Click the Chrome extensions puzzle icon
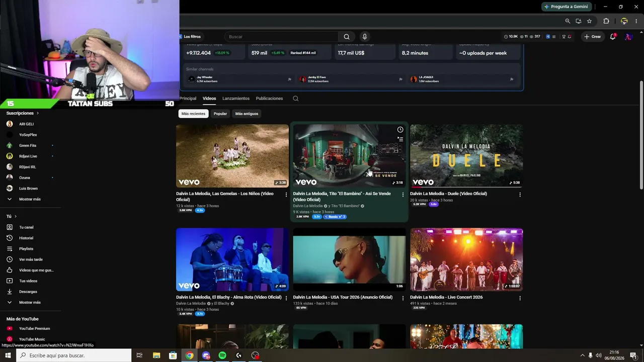644x362 pixels. (x=606, y=21)
